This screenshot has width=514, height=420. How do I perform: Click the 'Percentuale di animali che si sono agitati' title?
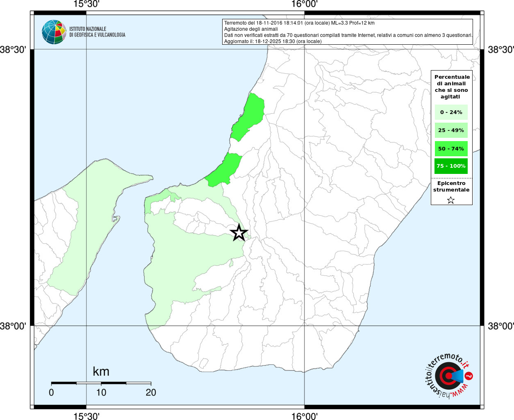pos(452,87)
